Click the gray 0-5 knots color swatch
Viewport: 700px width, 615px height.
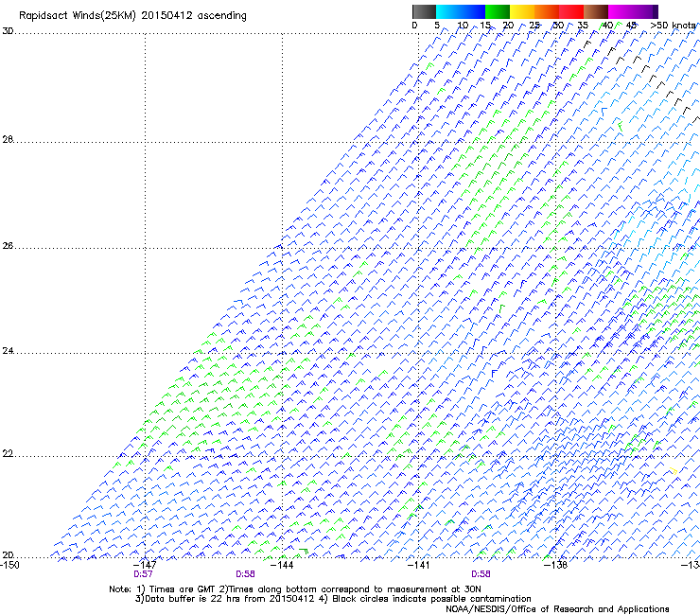424,11
